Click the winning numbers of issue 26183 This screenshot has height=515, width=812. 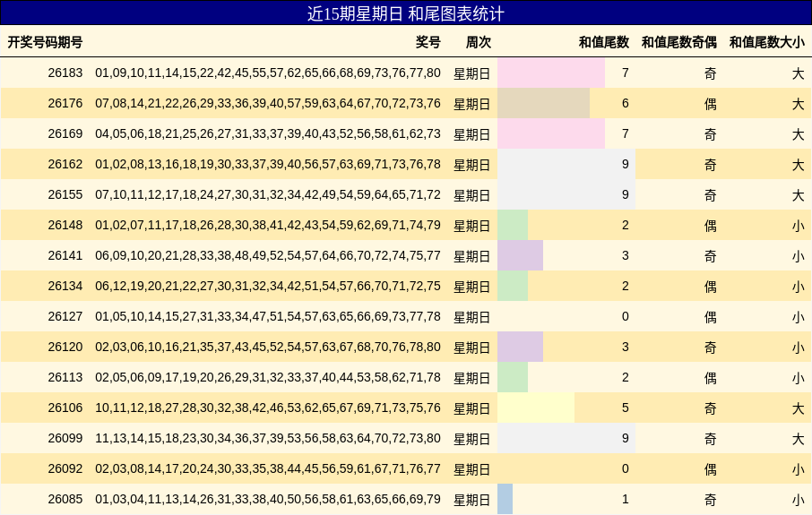(268, 73)
